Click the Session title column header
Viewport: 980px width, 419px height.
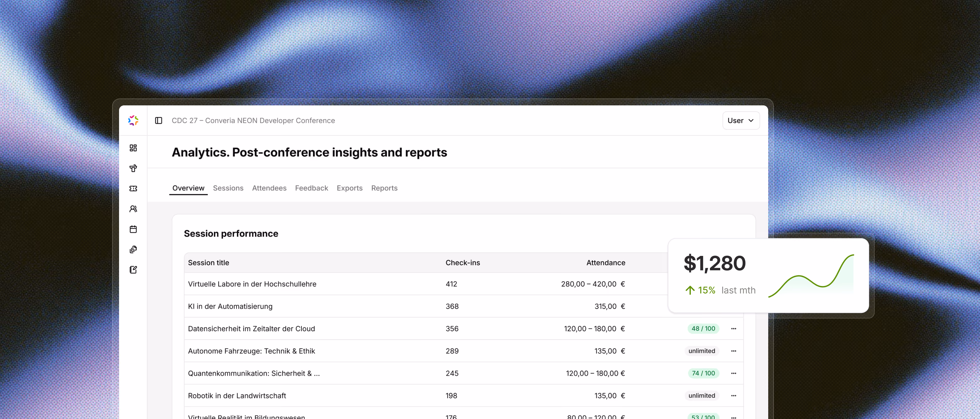click(208, 263)
